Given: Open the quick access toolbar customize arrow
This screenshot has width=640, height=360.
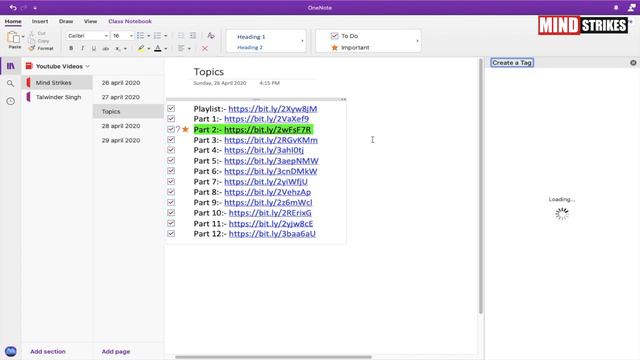Looking at the screenshot, I should [x=35, y=8].
